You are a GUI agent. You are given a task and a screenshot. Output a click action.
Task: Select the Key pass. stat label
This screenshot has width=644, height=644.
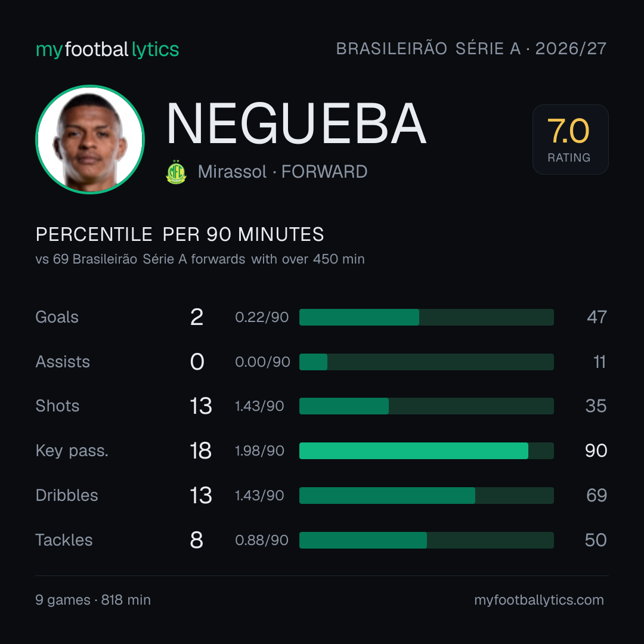tap(72, 451)
